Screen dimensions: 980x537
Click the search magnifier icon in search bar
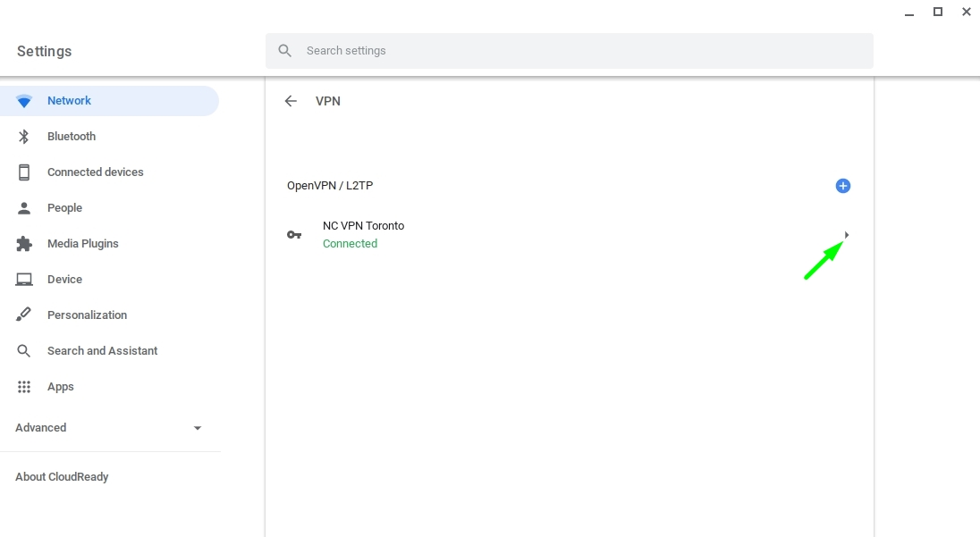pyautogui.click(x=285, y=51)
